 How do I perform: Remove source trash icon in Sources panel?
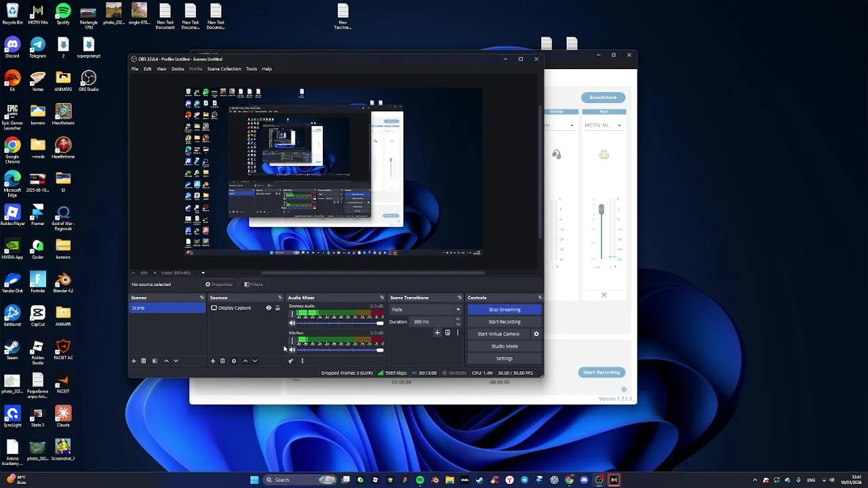[222, 361]
